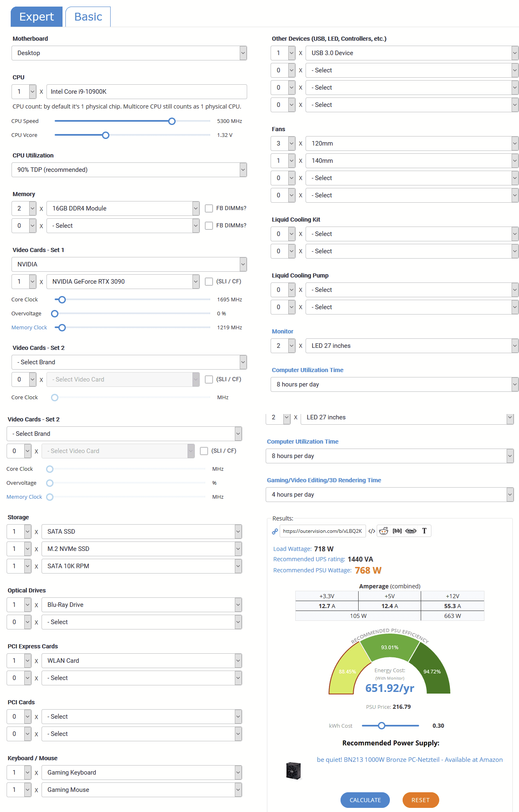The image size is (519, 812).
Task: Click the plain text T icon
Action: 424,531
